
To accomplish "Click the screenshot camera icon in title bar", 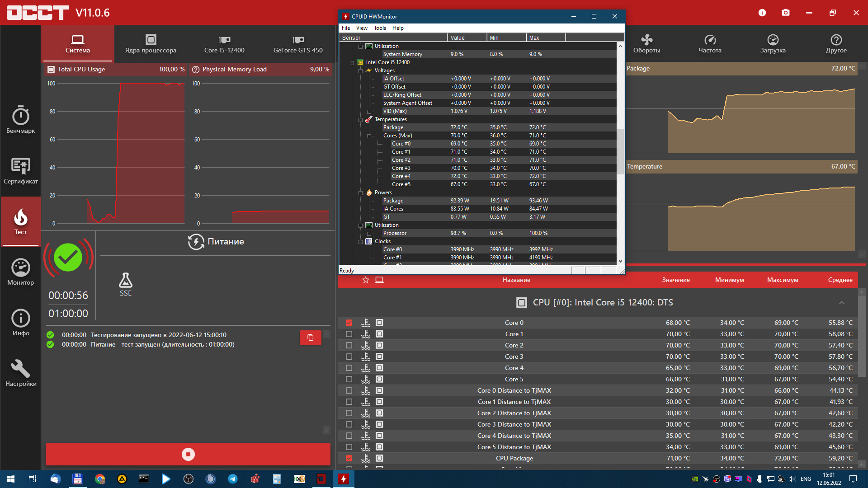I will [786, 13].
